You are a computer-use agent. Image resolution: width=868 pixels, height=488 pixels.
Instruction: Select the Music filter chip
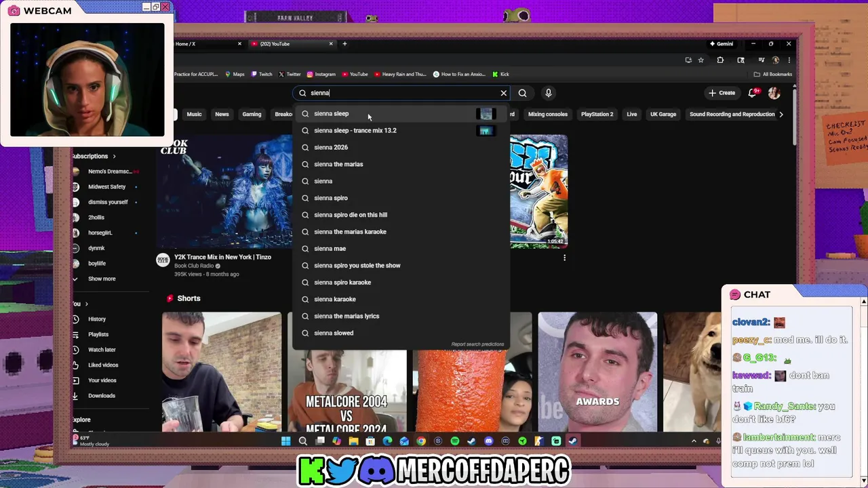(194, 114)
